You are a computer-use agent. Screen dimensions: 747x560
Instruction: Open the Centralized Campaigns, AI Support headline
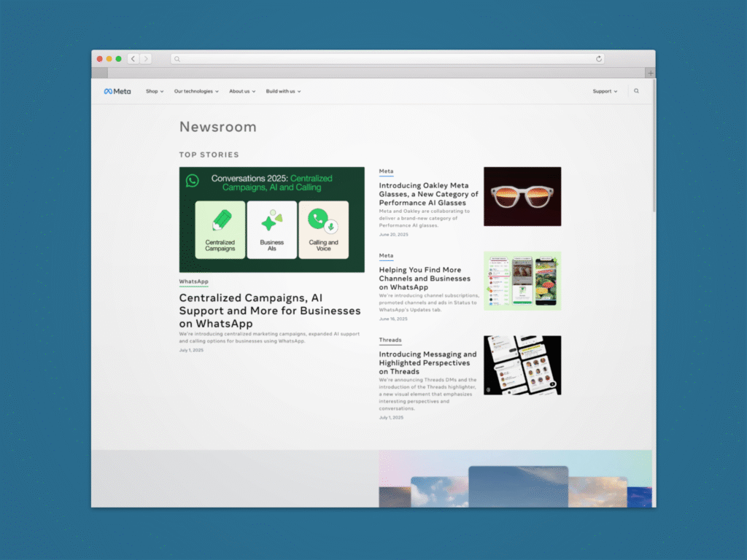270,311
